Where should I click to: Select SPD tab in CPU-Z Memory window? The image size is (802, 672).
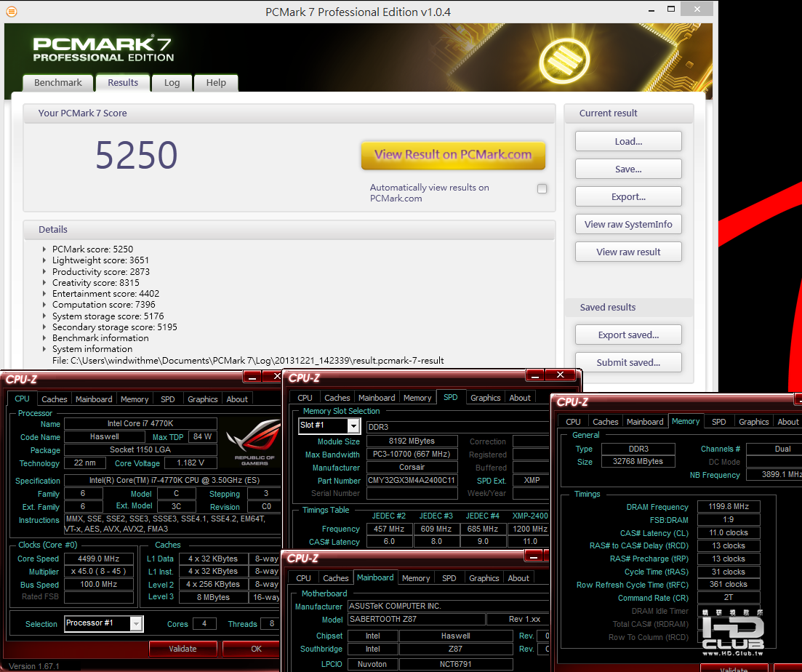(718, 422)
